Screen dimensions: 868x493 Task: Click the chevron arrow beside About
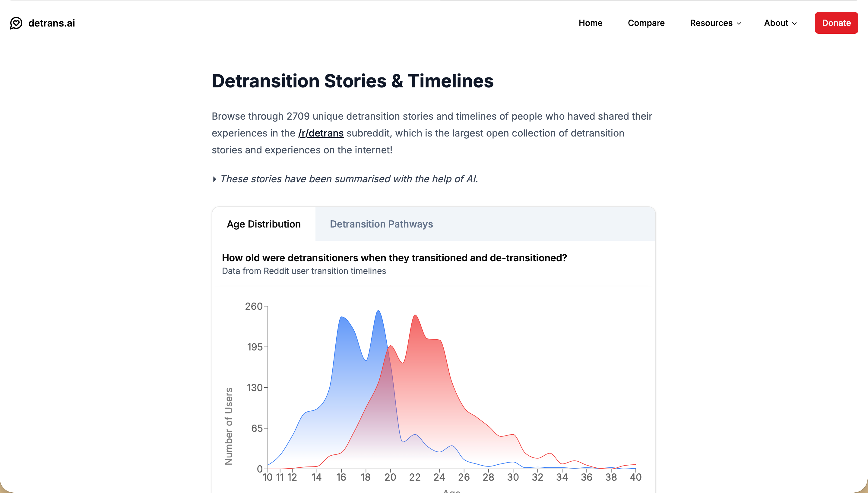click(x=794, y=24)
